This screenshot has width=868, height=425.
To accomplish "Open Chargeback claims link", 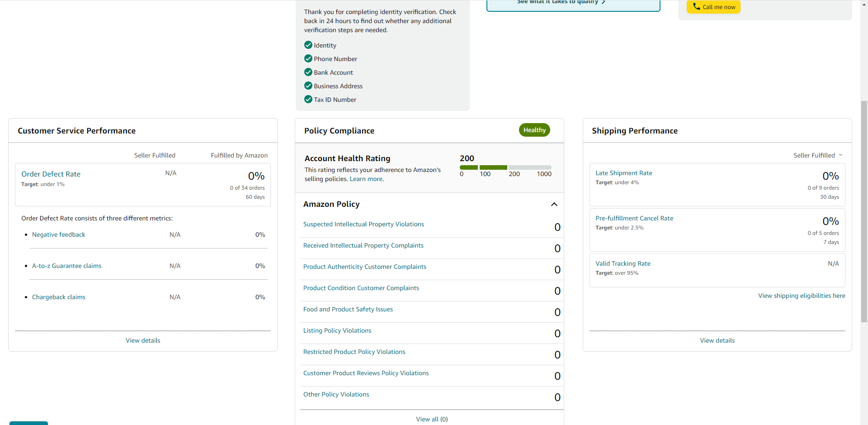I will (59, 297).
